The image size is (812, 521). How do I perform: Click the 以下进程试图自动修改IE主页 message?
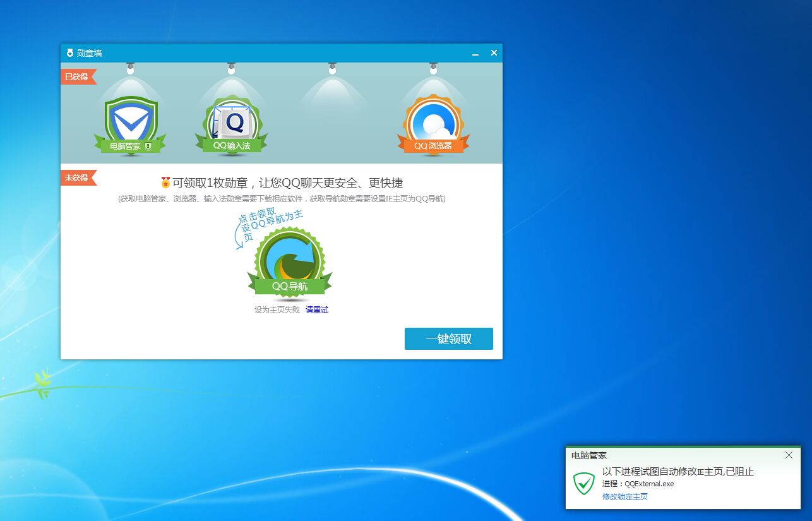tap(678, 472)
